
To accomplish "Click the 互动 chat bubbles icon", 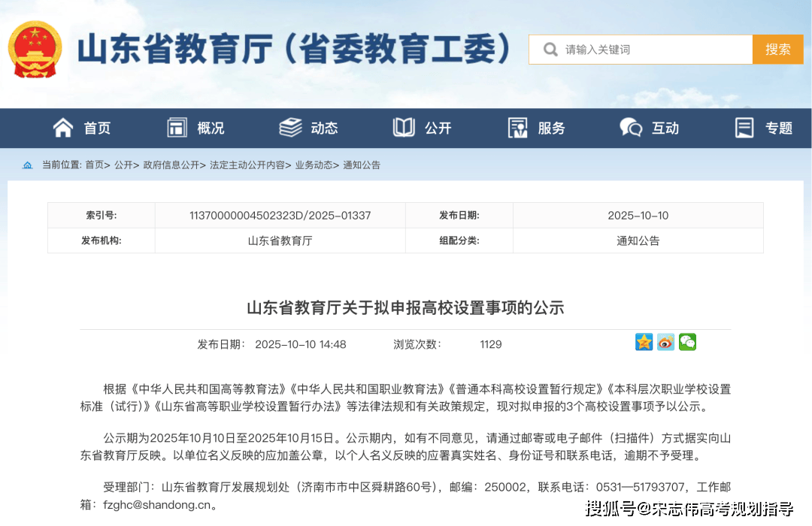I will [x=631, y=128].
